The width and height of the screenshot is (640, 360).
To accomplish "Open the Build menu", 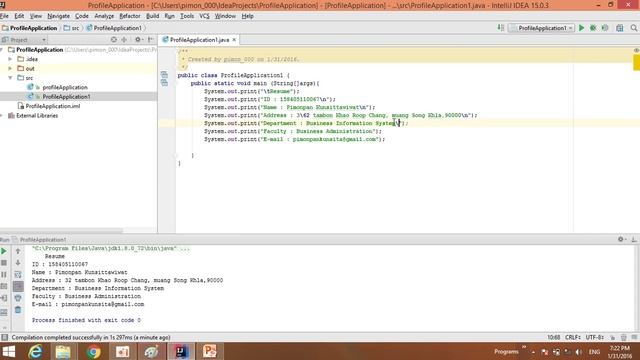I will tap(153, 16).
